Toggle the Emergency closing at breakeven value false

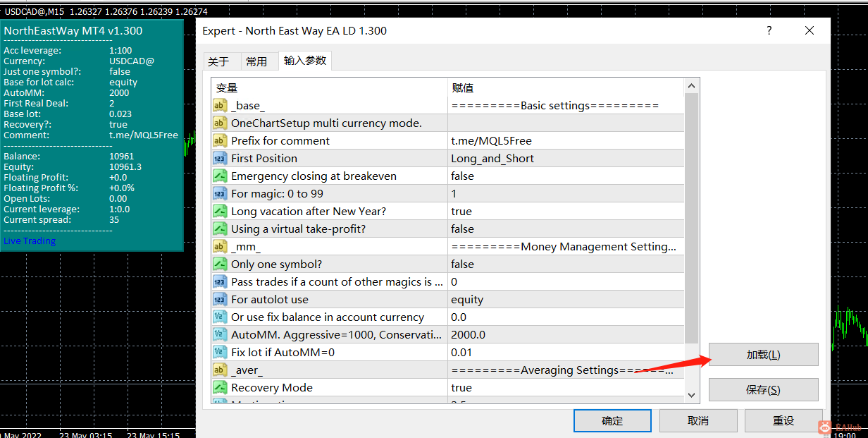(x=566, y=176)
